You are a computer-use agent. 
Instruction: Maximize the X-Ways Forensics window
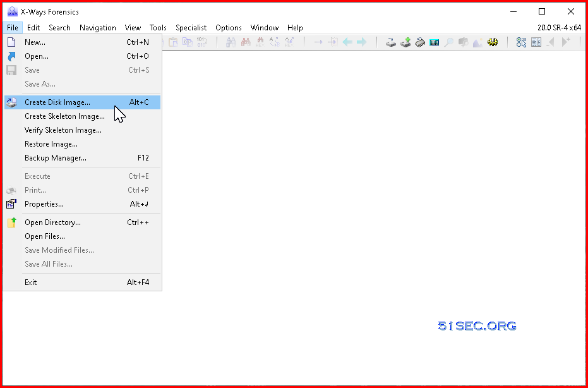click(542, 11)
